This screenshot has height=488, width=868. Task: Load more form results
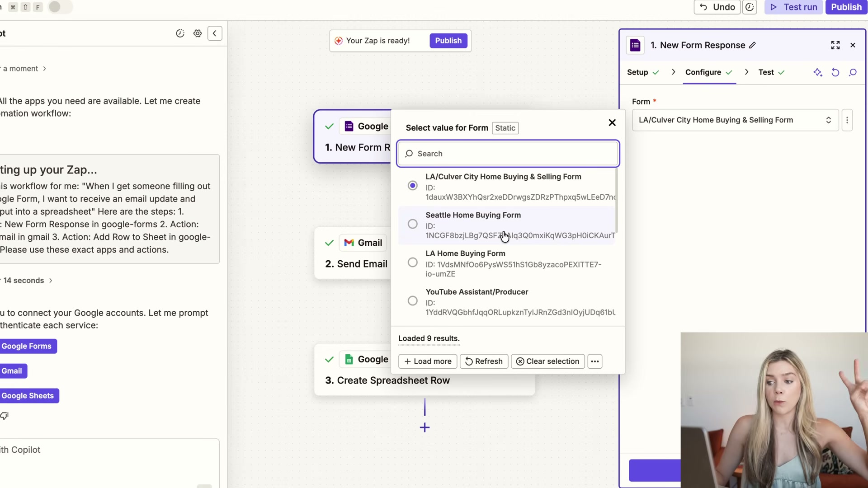click(428, 361)
